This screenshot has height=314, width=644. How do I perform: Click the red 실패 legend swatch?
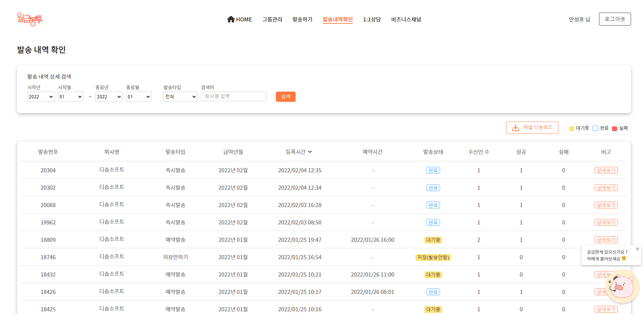pyautogui.click(x=615, y=128)
